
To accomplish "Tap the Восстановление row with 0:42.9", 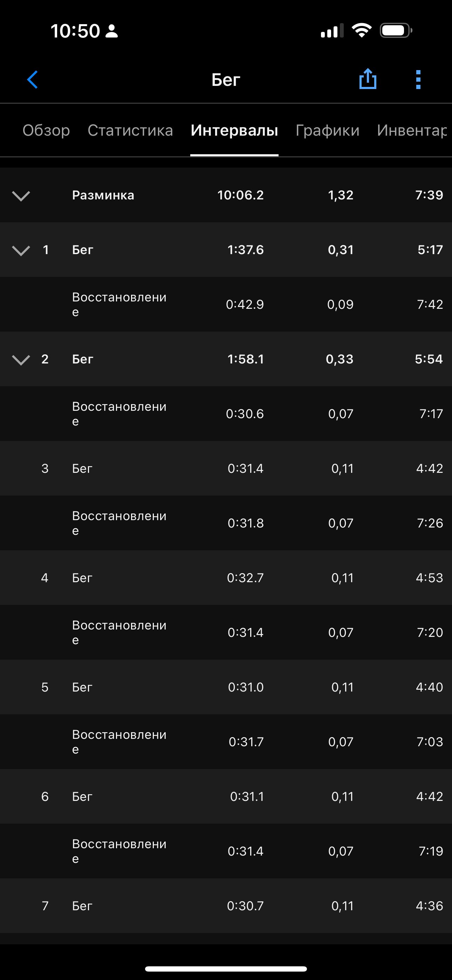I will click(226, 304).
